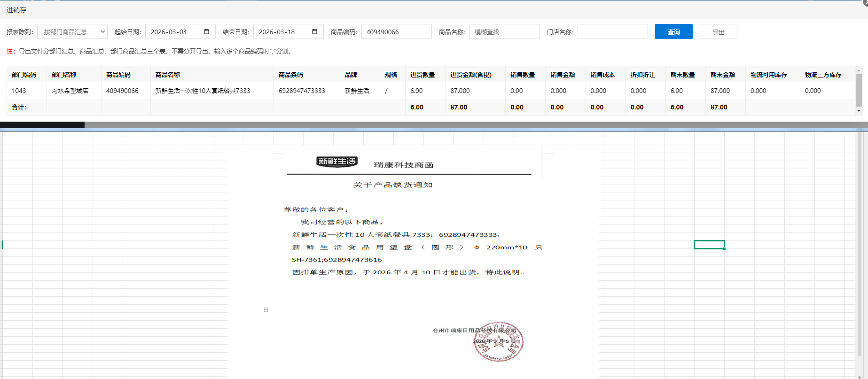Select the 习水希望城店 cell in the table
This screenshot has width=868, height=379.
[x=70, y=91]
